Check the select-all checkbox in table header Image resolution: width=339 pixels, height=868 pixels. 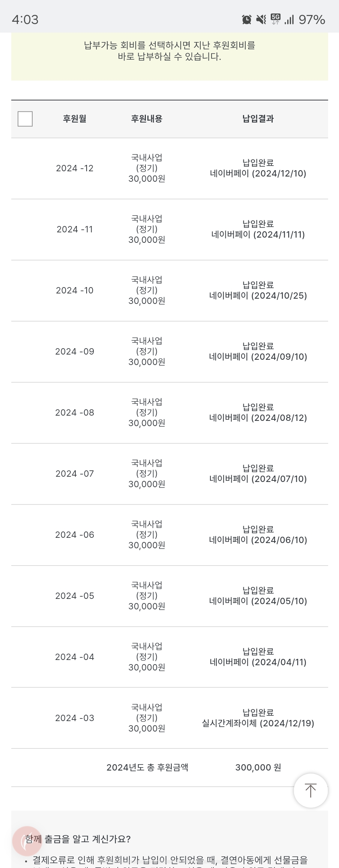tap(25, 119)
